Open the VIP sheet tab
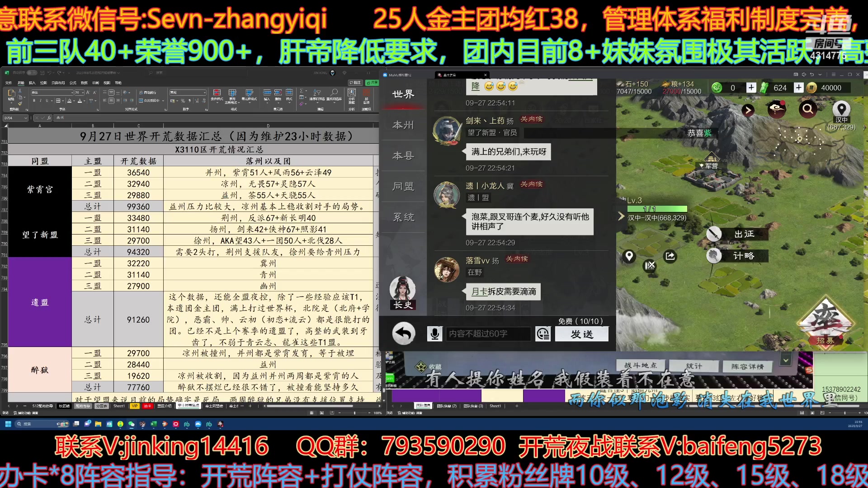 [134, 406]
